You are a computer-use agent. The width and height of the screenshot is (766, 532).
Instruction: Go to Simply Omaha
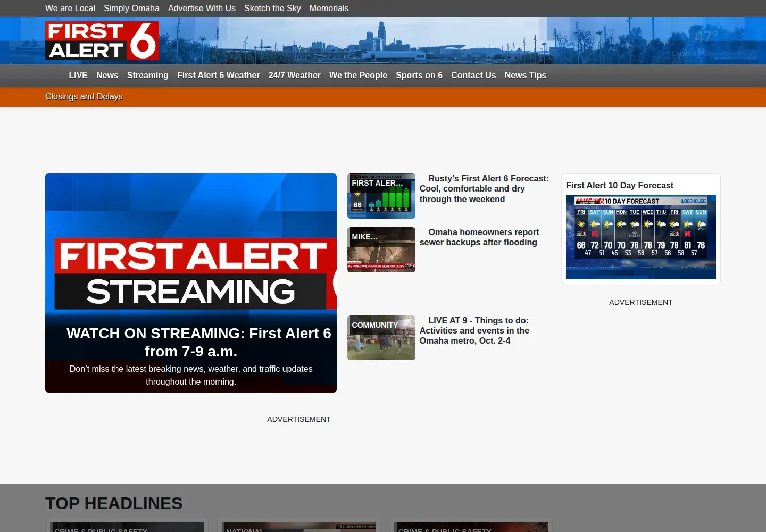(131, 9)
